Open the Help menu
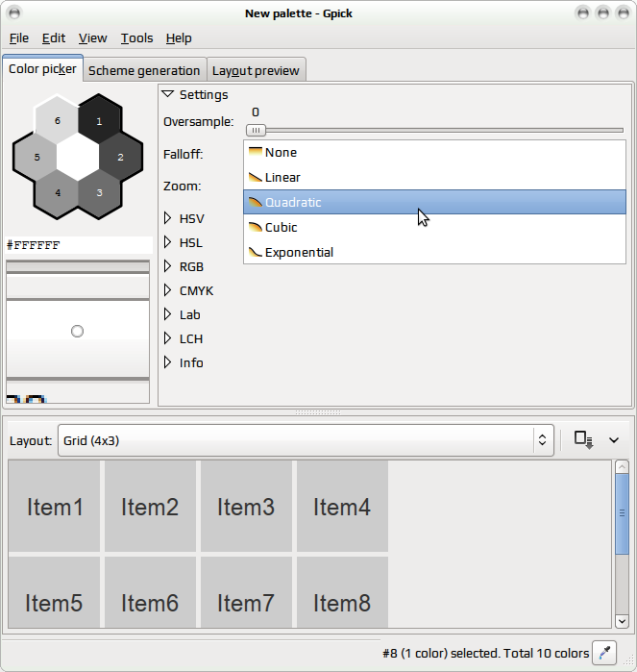 [179, 38]
